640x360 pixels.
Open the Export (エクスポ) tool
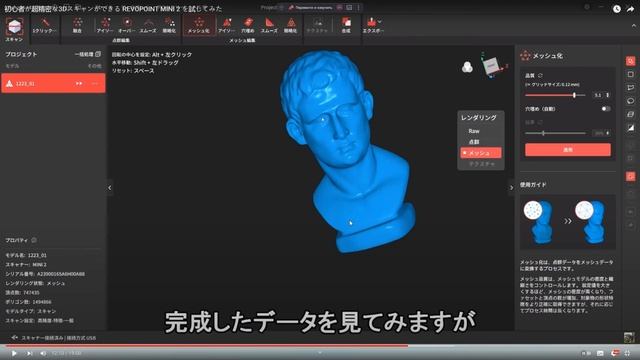[373, 25]
